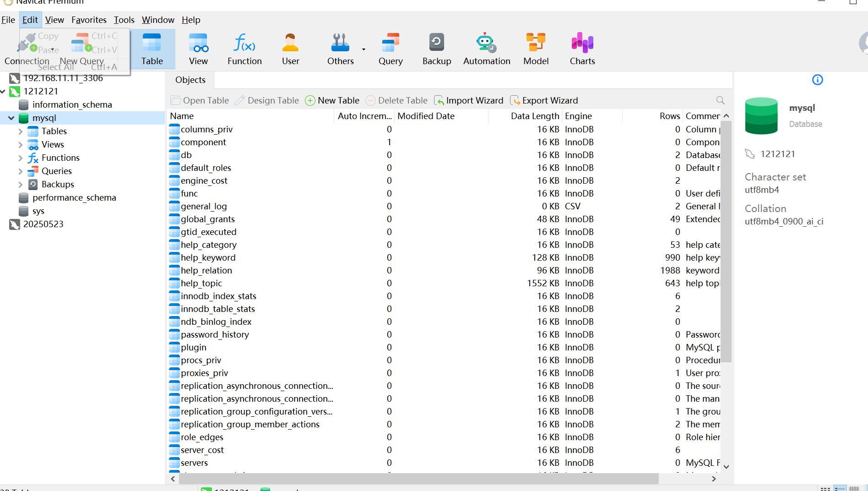Screen dimensions: 868x491
Task: Collapse the mysql database node
Action: point(11,118)
